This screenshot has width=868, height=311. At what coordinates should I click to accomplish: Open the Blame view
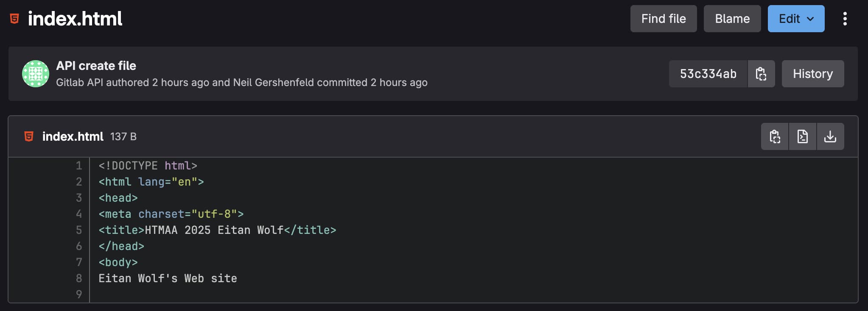pyautogui.click(x=732, y=19)
